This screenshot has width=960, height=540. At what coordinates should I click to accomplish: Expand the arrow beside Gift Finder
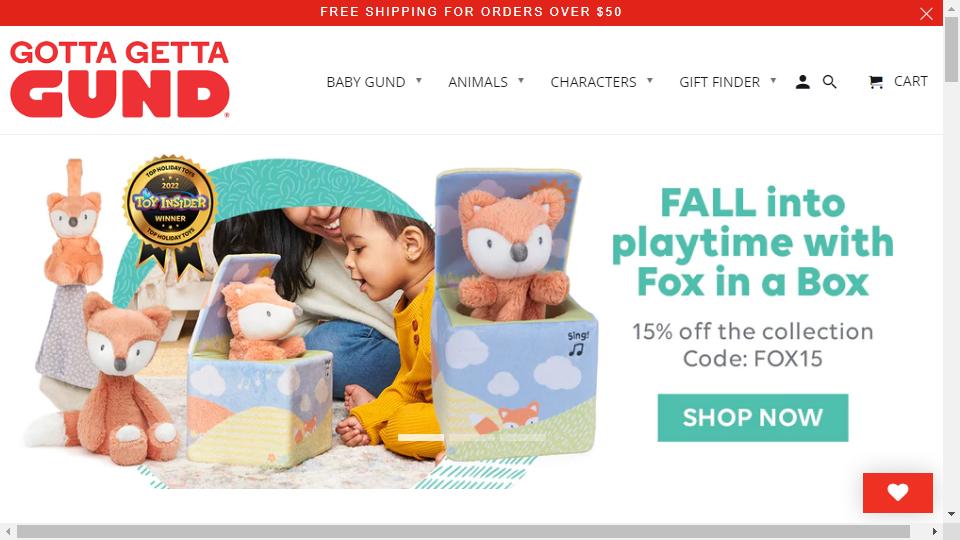click(x=773, y=80)
